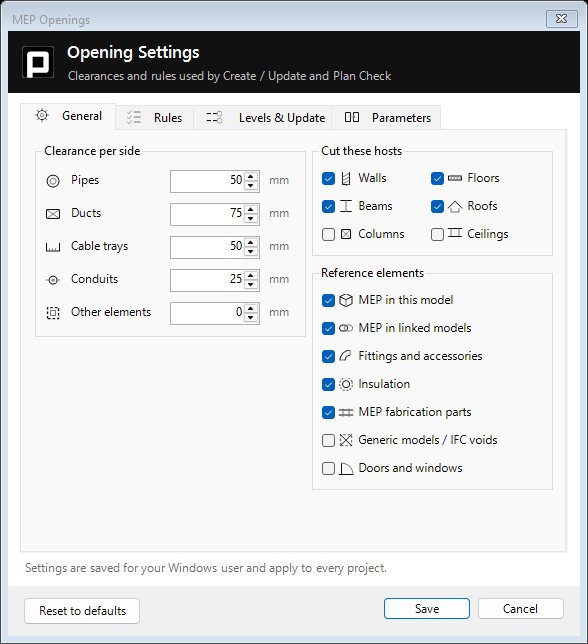
Task: Uncheck the Beams checkbox
Action: tap(328, 207)
